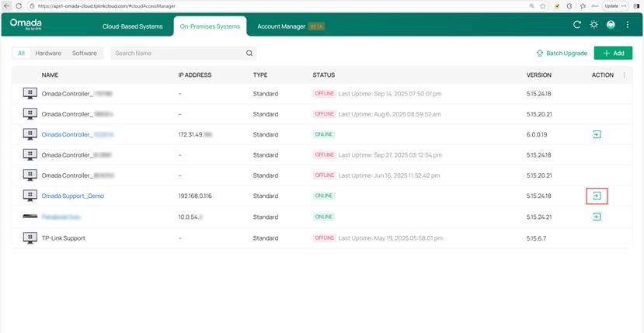Launch the controller at IP 172.31.49
The height and width of the screenshot is (333, 644).
(x=597, y=134)
